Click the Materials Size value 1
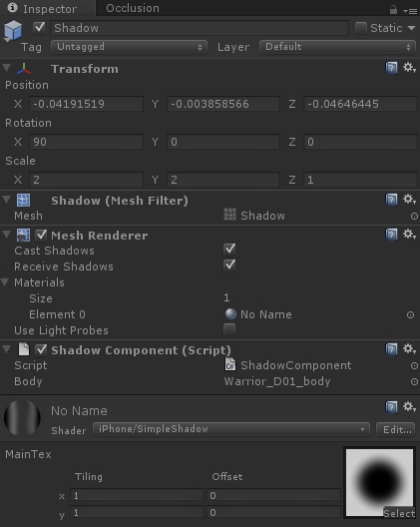 pos(226,297)
